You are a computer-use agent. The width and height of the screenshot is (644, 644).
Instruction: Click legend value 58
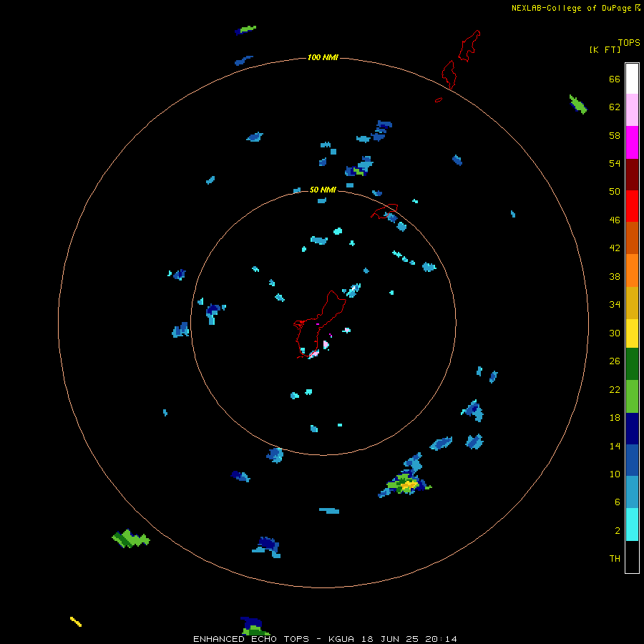[615, 135]
